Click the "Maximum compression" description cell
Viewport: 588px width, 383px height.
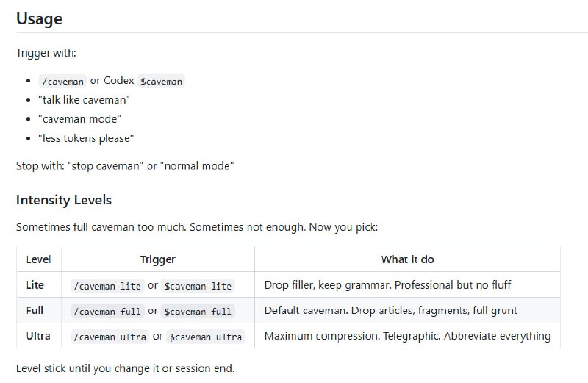click(407, 336)
